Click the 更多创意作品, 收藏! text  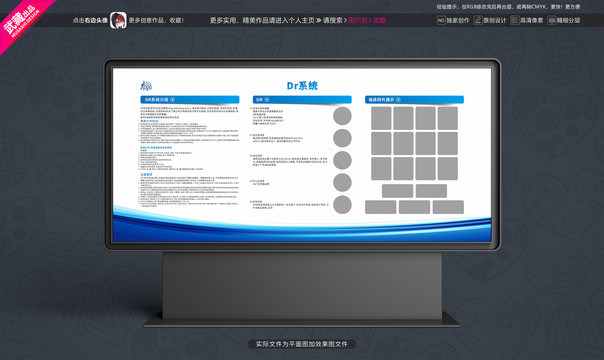(x=156, y=20)
